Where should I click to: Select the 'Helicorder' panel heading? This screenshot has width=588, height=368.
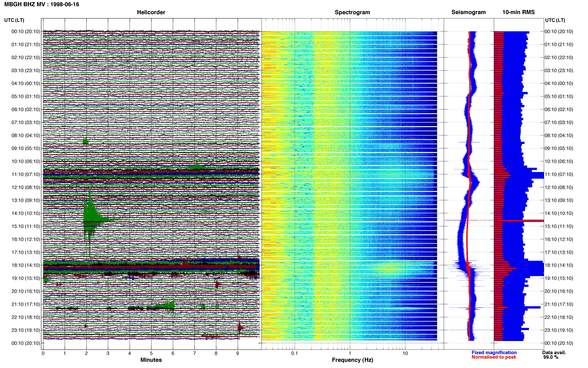click(151, 12)
